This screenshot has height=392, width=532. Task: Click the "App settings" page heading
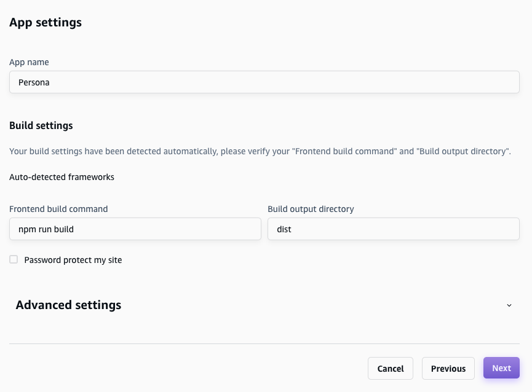(x=46, y=23)
